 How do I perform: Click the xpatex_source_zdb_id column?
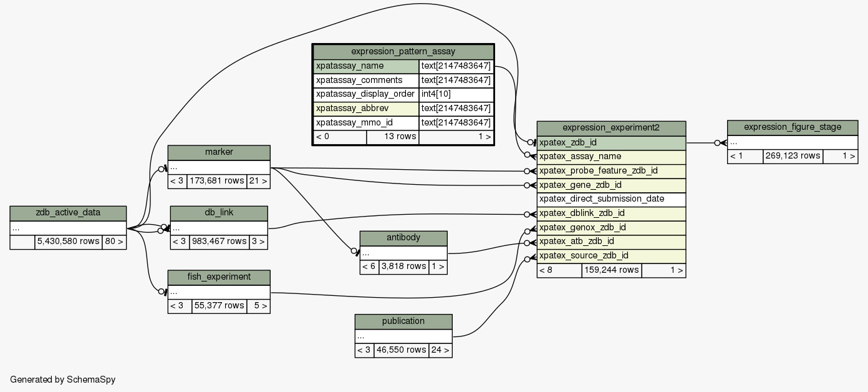[611, 256]
